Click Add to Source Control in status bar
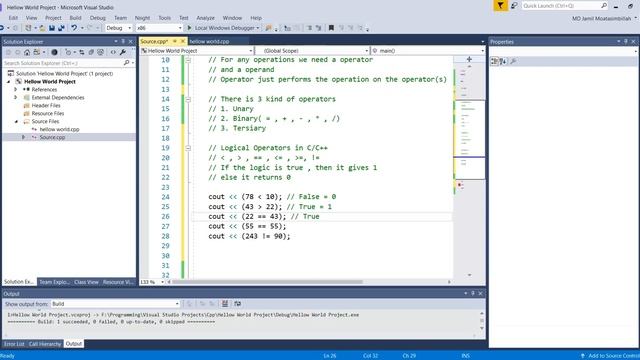 (610, 356)
